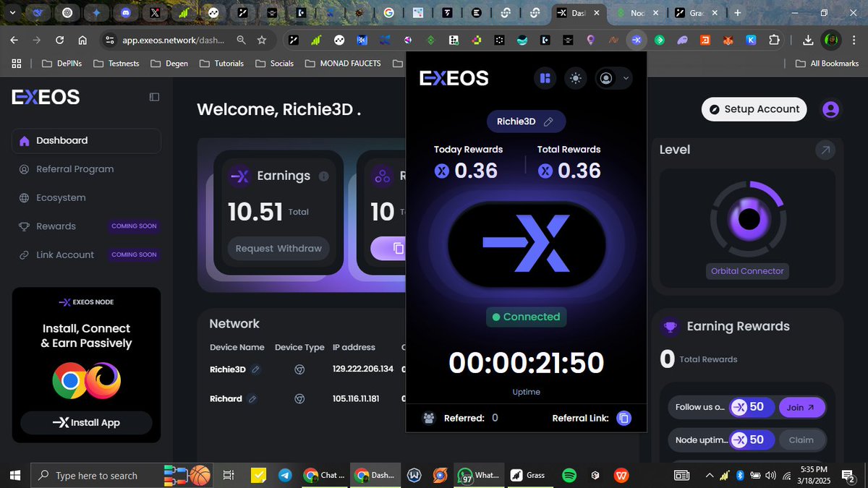Switch to the Grass browser tab
This screenshot has height=488, width=868.
(692, 12)
